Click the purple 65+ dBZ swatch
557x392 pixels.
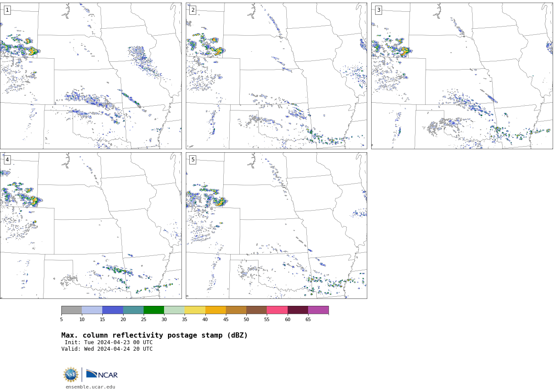coord(318,310)
